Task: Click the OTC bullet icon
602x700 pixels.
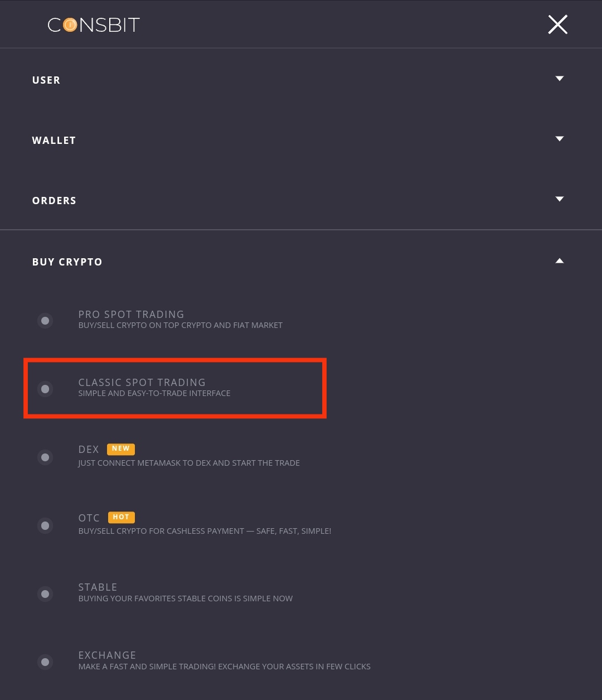Action: pyautogui.click(x=45, y=525)
